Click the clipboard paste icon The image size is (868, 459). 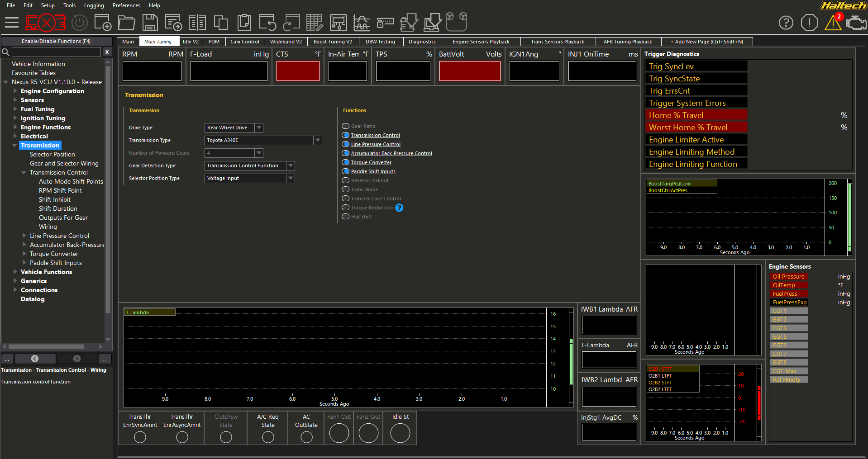click(244, 23)
